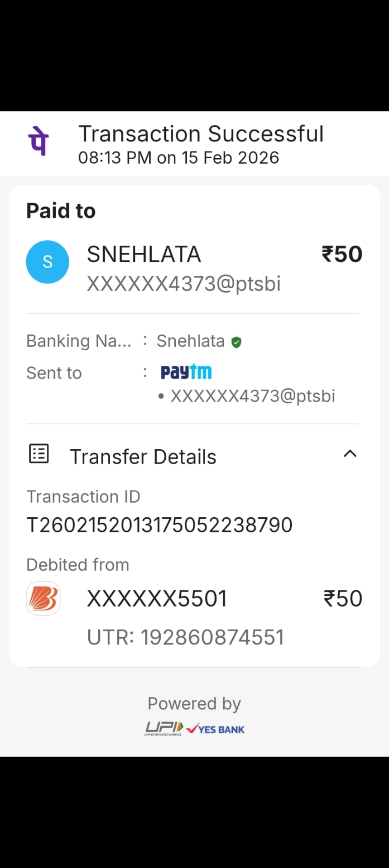The height and width of the screenshot is (868, 389).
Task: Collapse Transfer Details with the chevron
Action: (x=350, y=454)
